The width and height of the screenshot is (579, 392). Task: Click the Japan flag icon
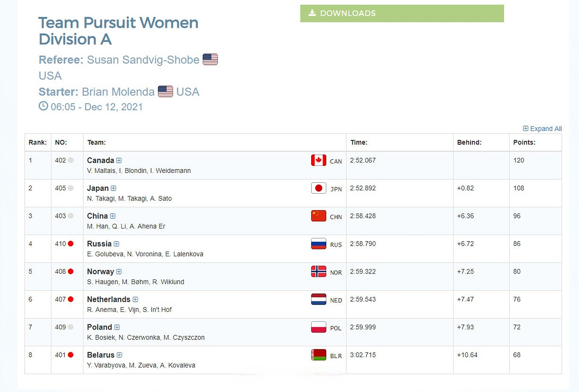click(x=318, y=188)
